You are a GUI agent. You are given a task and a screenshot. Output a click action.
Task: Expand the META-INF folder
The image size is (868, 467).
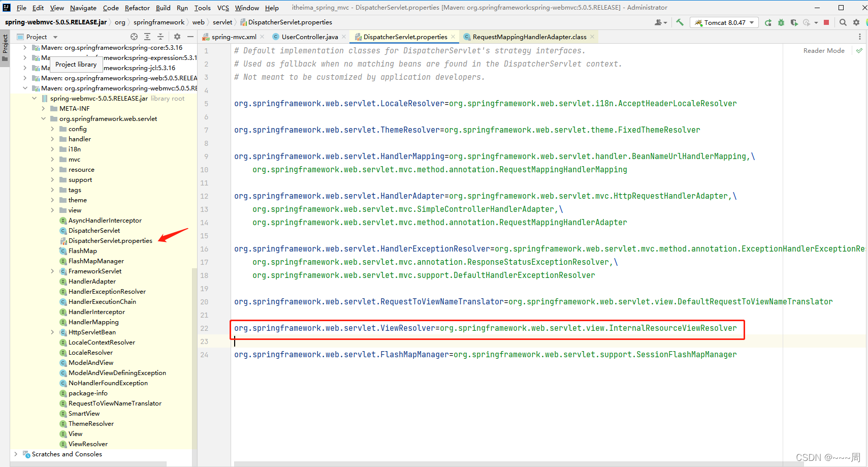click(x=43, y=109)
